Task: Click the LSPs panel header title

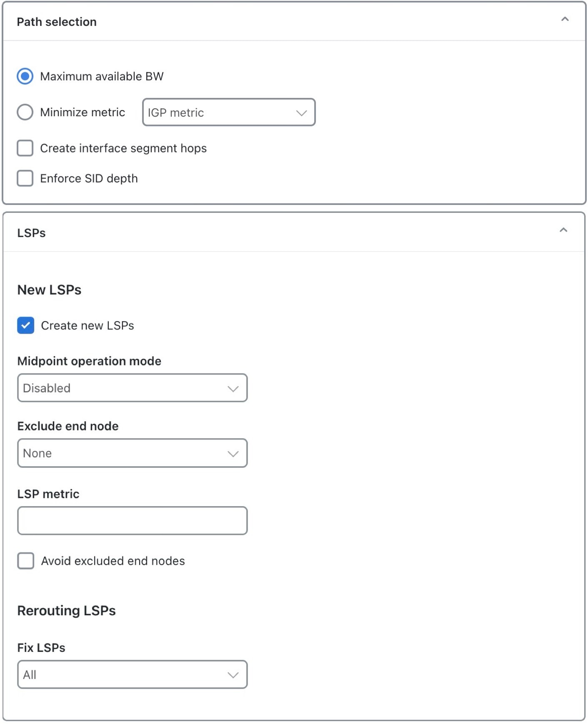Action: (32, 233)
